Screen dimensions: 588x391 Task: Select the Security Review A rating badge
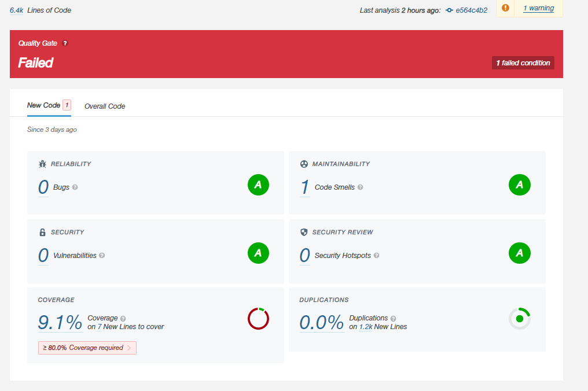pyautogui.click(x=519, y=253)
